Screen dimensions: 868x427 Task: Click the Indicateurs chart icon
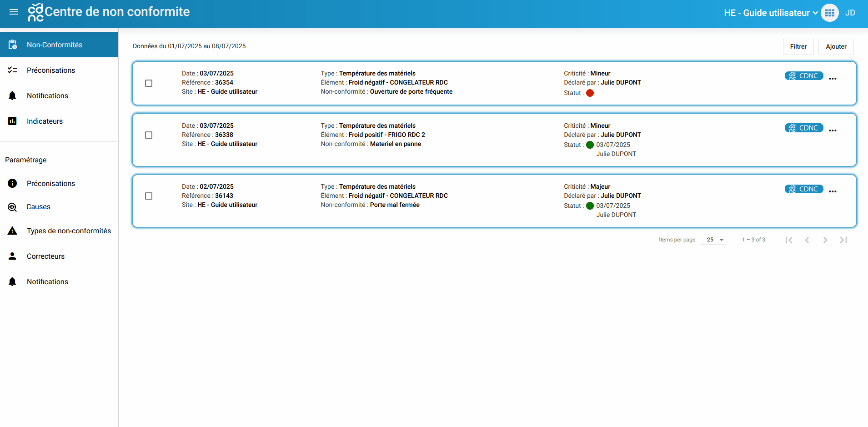[13, 121]
